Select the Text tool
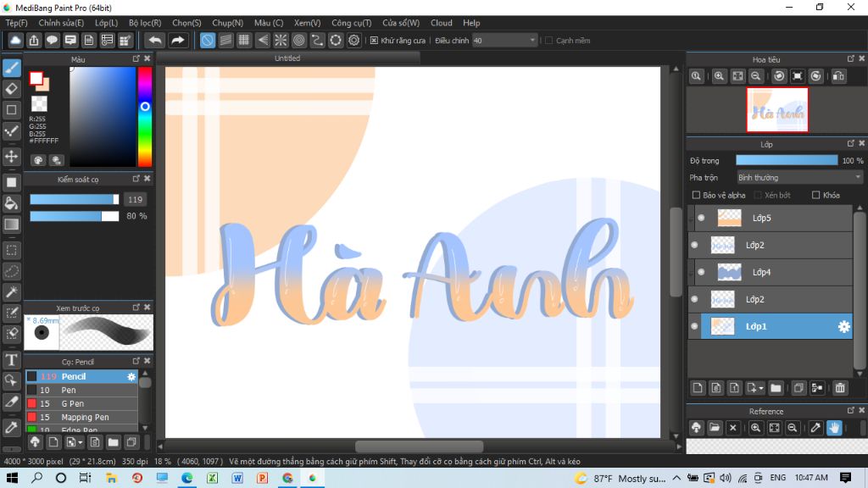Screen dimensions: 868x488 (12, 359)
